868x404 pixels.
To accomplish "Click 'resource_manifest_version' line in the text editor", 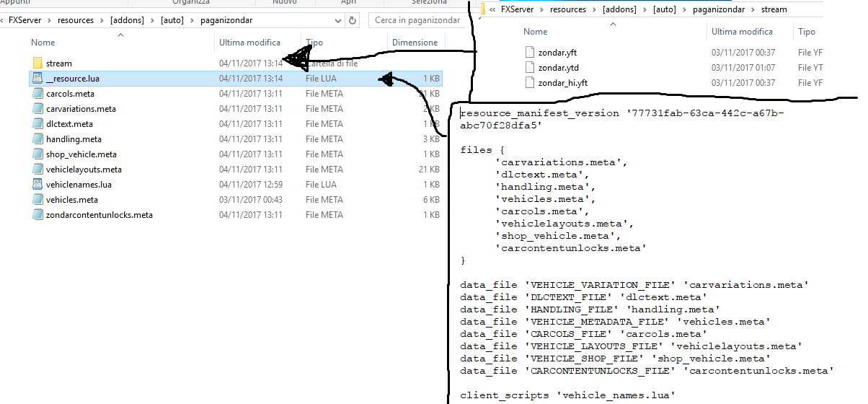I will click(x=622, y=119).
